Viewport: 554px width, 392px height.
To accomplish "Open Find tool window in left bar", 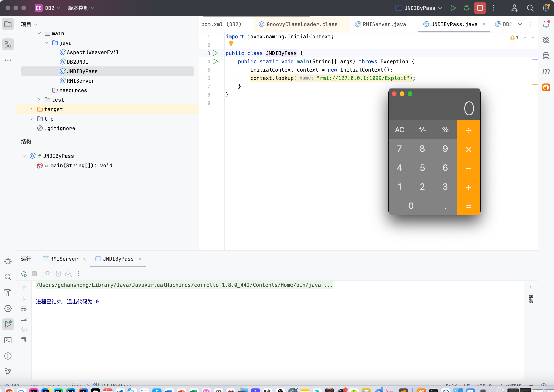I will tap(8, 277).
